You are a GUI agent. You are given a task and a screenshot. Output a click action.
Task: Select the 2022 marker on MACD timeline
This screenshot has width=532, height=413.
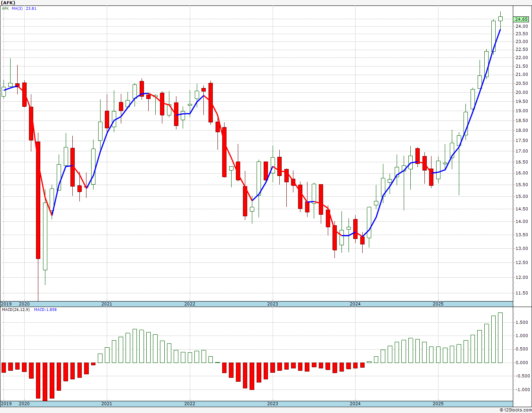(190, 404)
